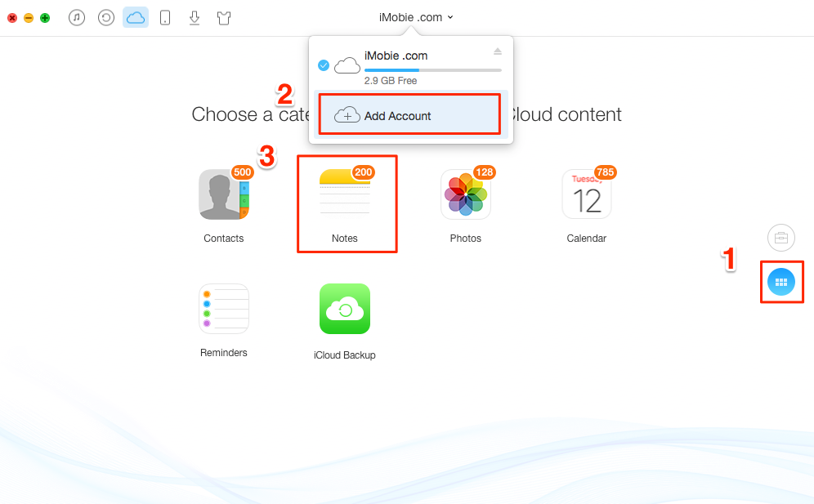Toggle the iMobie .com account checkmark
This screenshot has width=814, height=504.
pos(324,65)
